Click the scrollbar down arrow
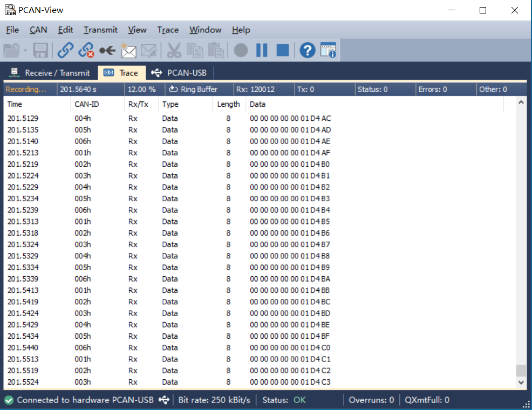 tap(521, 382)
